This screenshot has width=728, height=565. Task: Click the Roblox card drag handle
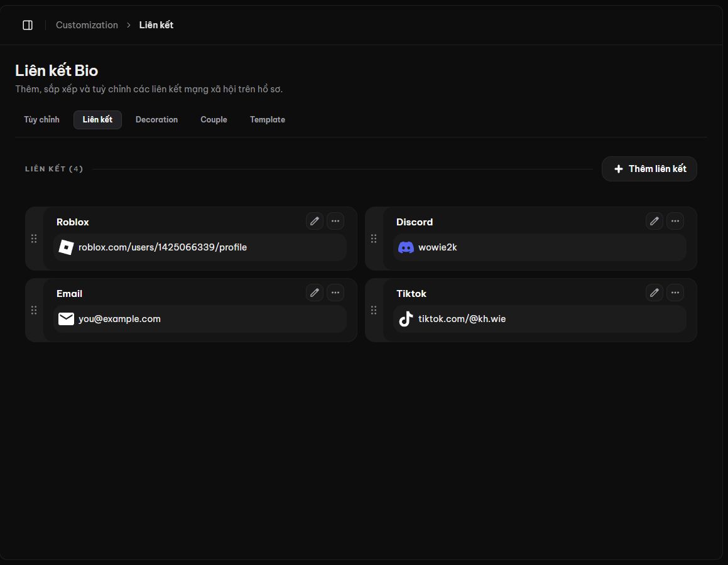click(34, 239)
